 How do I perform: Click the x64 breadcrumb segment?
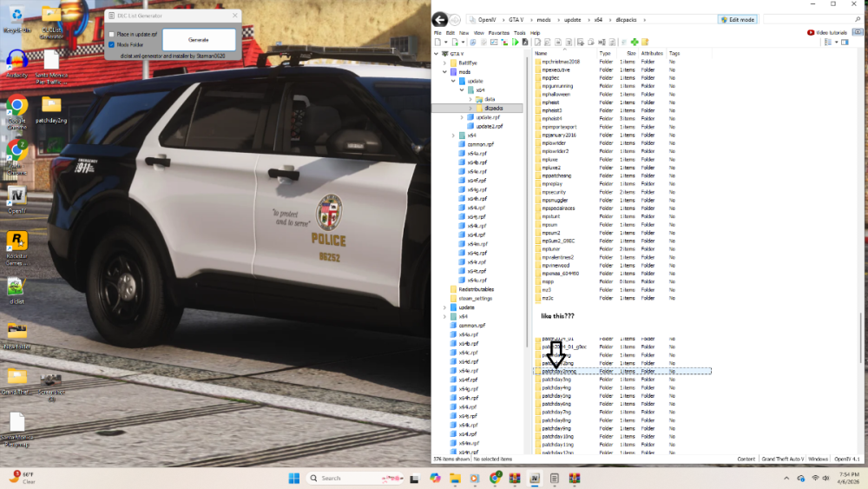[x=598, y=20]
